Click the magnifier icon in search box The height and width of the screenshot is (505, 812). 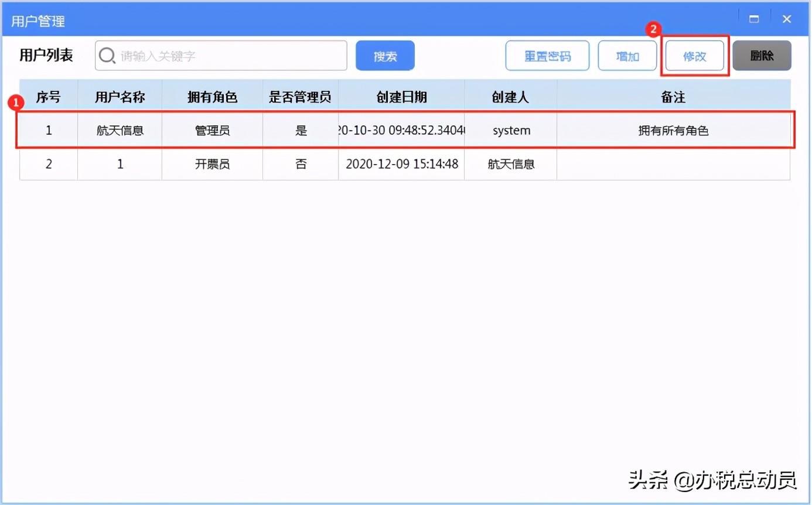click(107, 55)
